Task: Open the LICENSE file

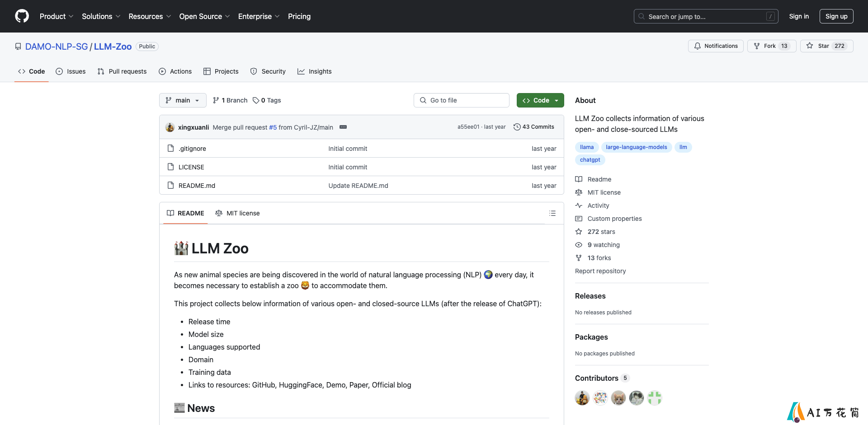Action: click(x=191, y=167)
